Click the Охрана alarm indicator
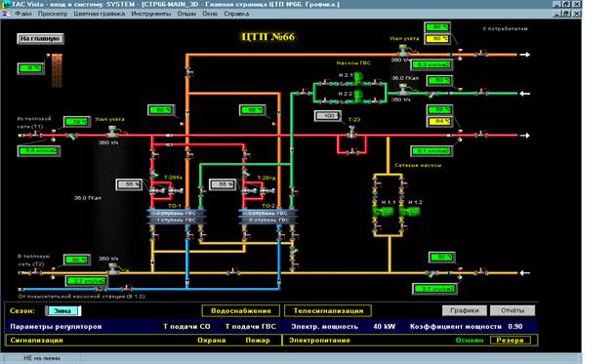Viewport: 616px width, 364px height. 212,341
